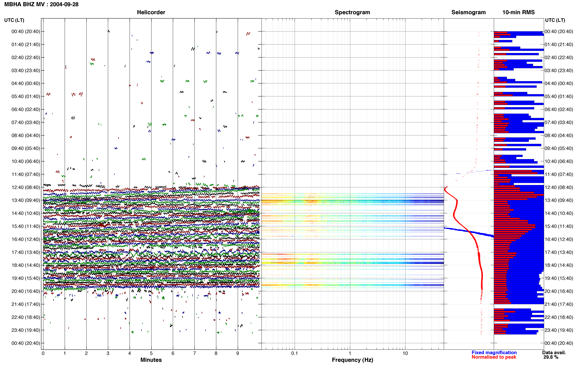Click '14:40 (10:40)' beside the RMS panel
The image size is (588, 368).
point(559,213)
